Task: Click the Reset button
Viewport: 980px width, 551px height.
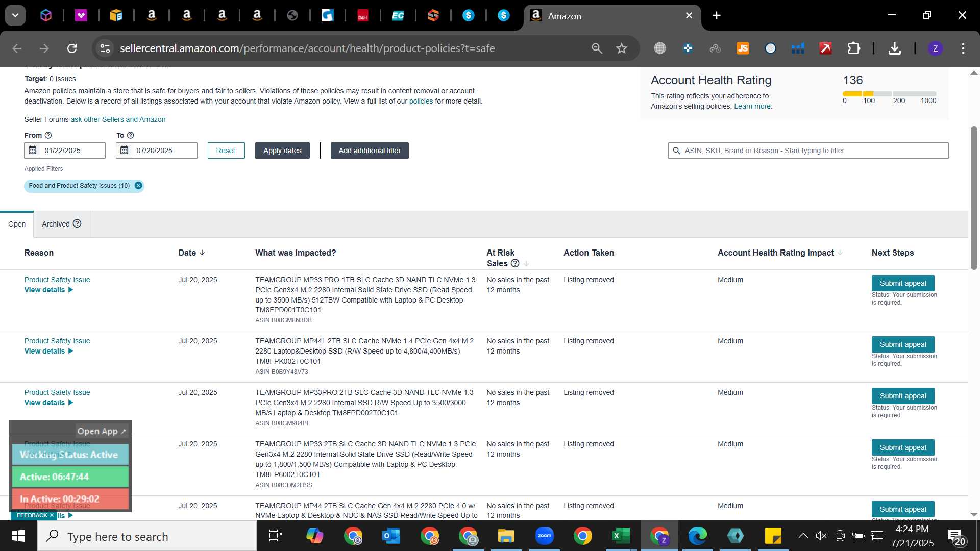Action: pos(226,151)
